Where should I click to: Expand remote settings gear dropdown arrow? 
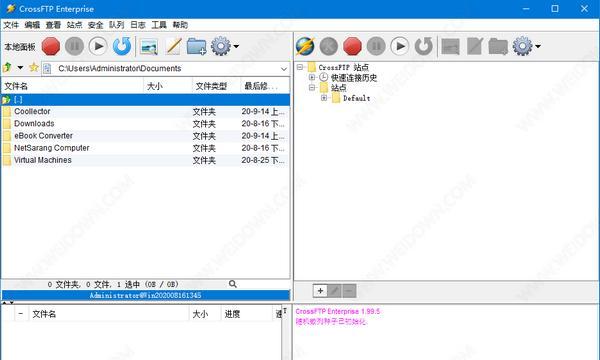pos(538,47)
